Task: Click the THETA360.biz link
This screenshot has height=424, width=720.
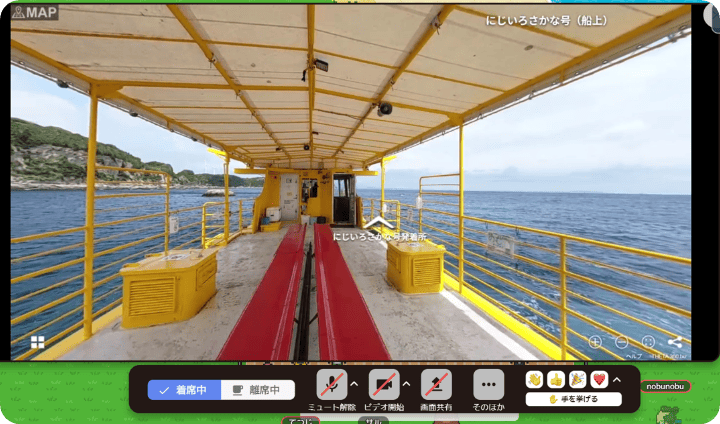Action: tap(668, 356)
